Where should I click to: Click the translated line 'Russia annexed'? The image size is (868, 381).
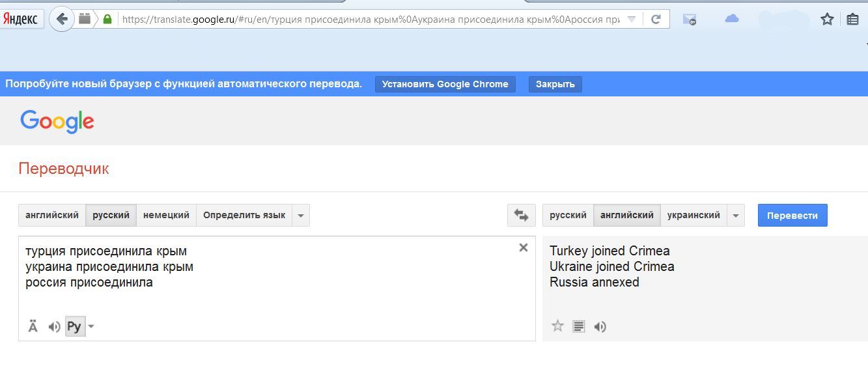coord(595,282)
